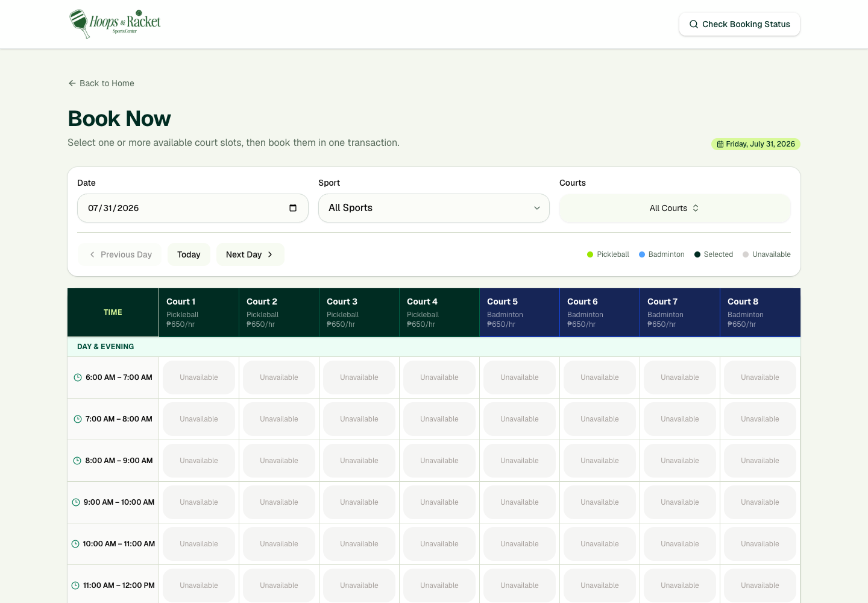Click the blue Badminton legend dot
This screenshot has height=603, width=868.
tap(642, 254)
